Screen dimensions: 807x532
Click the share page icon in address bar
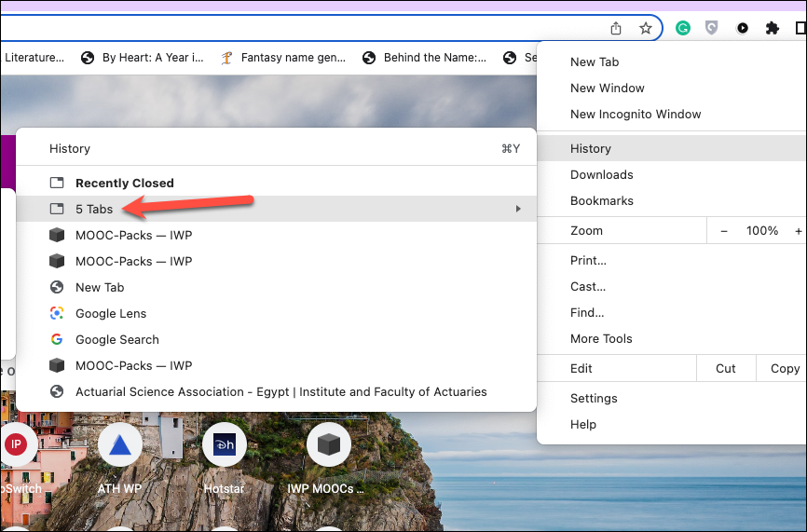pos(616,28)
